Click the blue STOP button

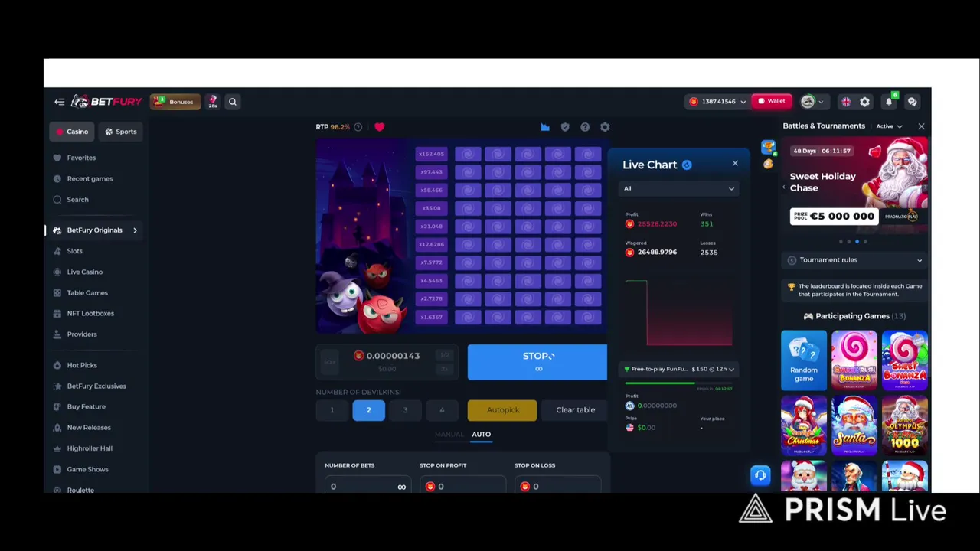tap(537, 362)
